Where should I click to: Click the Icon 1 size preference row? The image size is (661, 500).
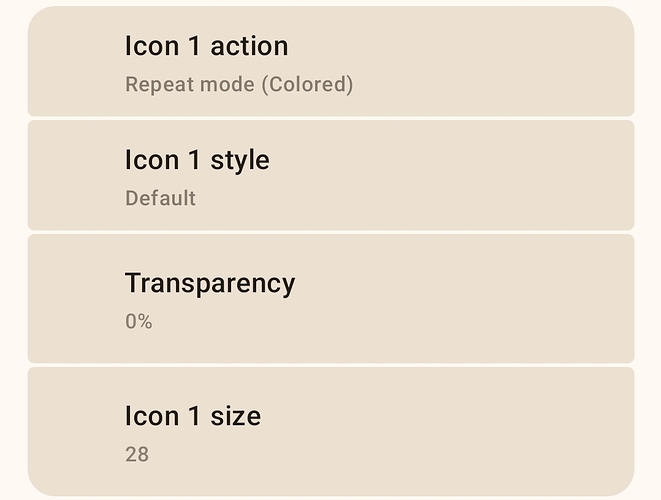(330, 432)
